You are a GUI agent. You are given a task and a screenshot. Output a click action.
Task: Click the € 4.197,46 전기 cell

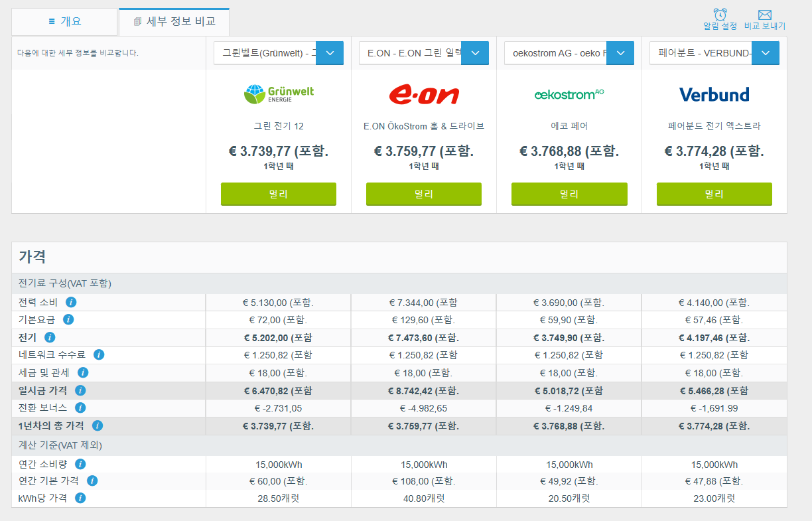(714, 337)
